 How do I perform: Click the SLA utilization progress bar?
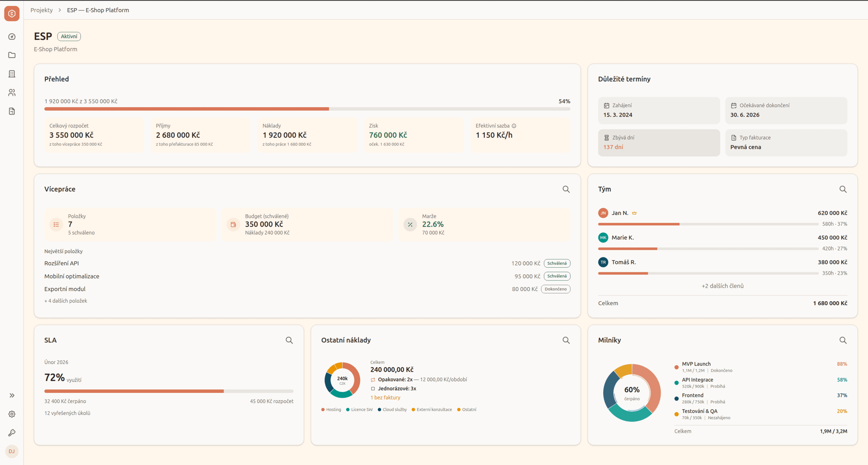[168, 391]
